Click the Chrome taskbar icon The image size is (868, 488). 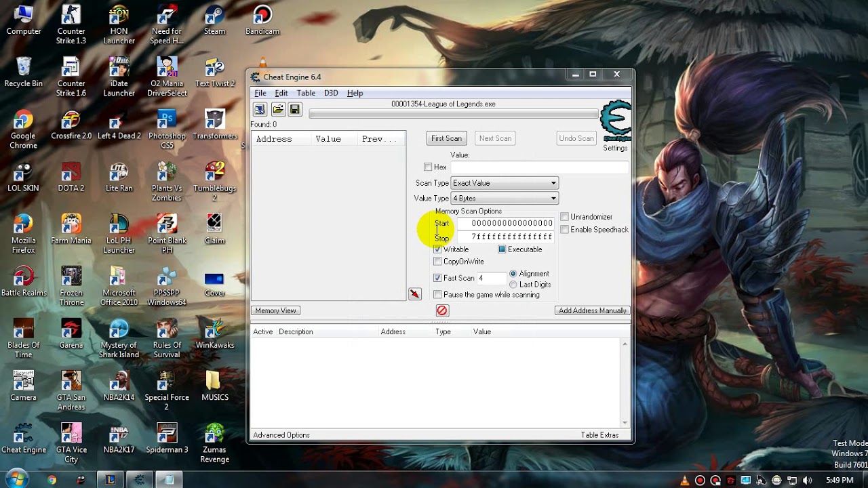click(52, 480)
